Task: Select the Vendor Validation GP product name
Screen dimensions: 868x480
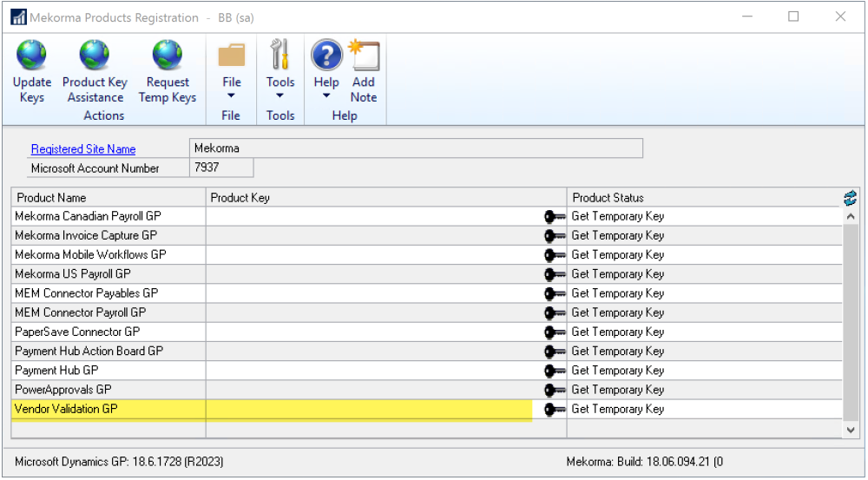Action: (x=66, y=409)
